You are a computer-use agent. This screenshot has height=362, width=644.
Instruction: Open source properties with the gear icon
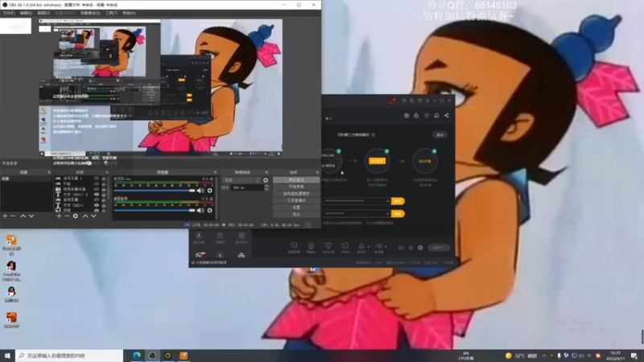click(x=76, y=216)
